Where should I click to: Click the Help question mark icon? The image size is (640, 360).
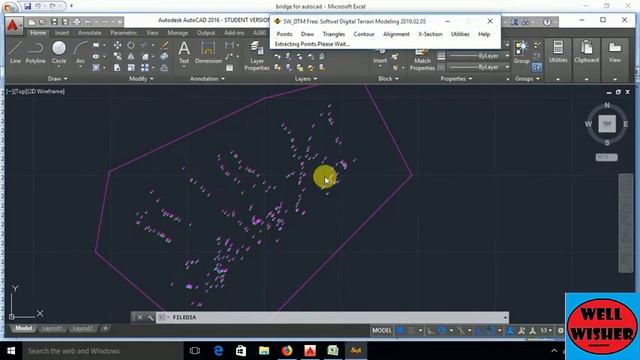(x=547, y=22)
